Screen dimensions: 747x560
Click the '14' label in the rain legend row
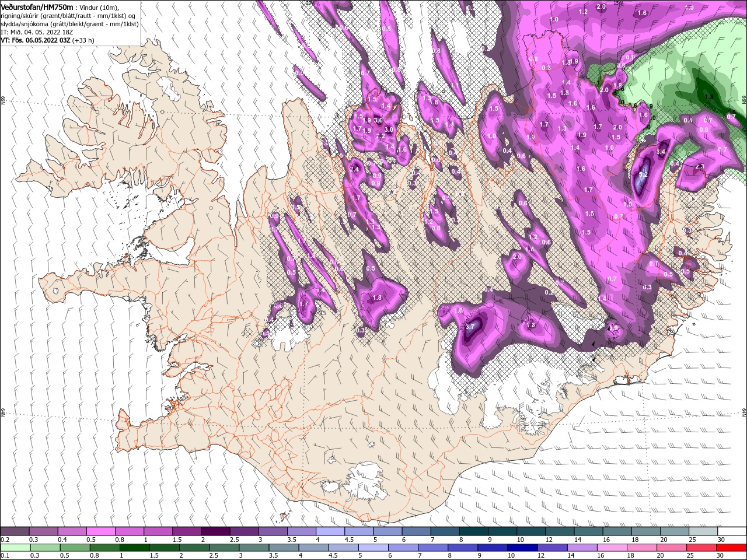571,556
